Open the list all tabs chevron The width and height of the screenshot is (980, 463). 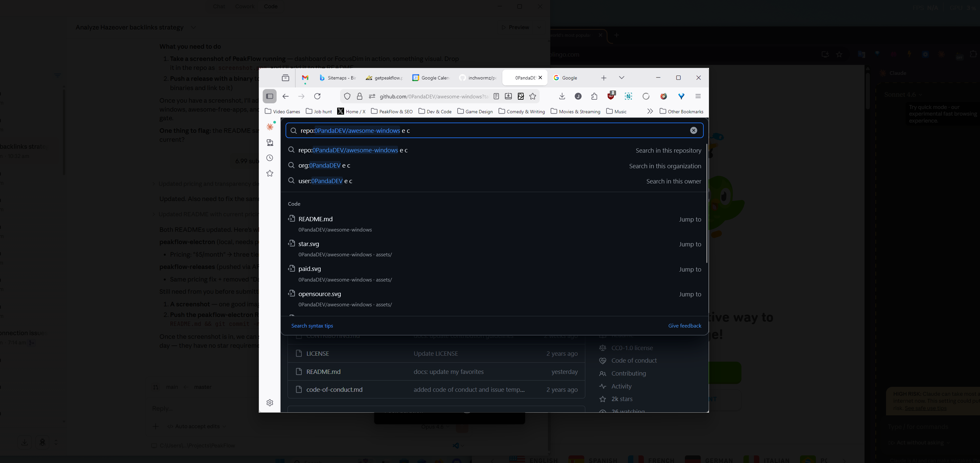pyautogui.click(x=622, y=78)
